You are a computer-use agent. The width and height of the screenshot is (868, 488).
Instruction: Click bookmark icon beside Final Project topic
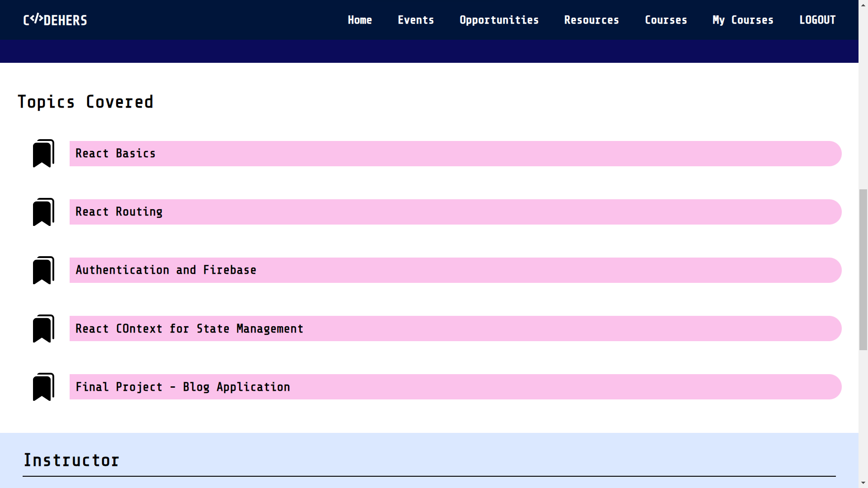tap(43, 387)
